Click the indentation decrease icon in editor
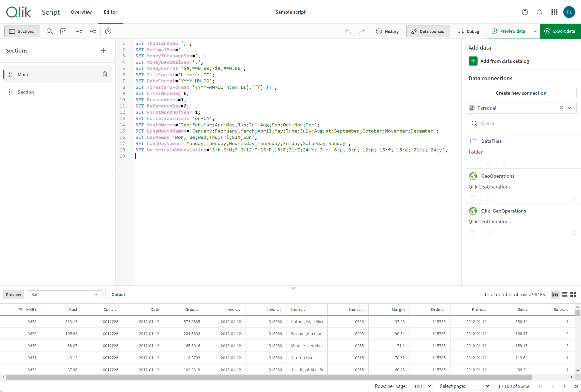The image size is (581, 392). point(92,31)
